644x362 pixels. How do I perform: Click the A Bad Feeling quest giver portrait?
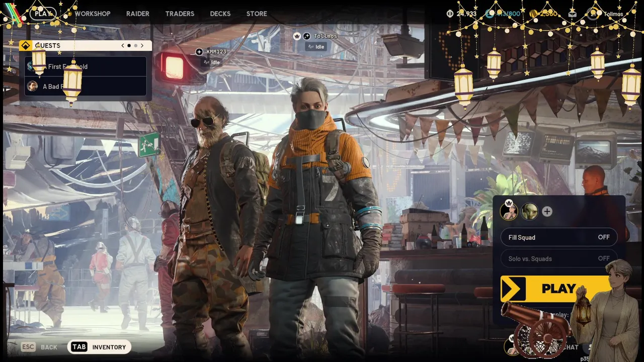(32, 86)
